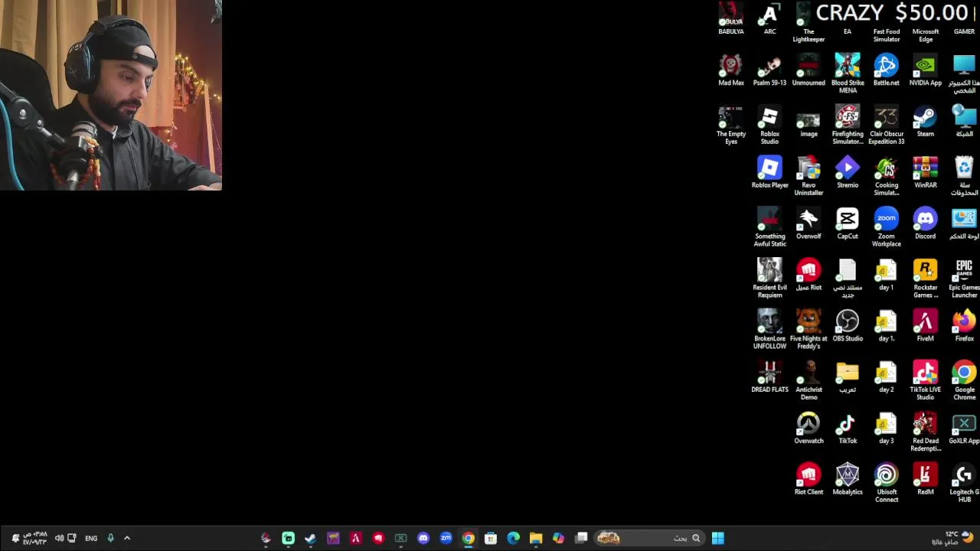Select the Overwatch desktop shortcut
This screenshot has height=551, width=980.
tap(808, 429)
